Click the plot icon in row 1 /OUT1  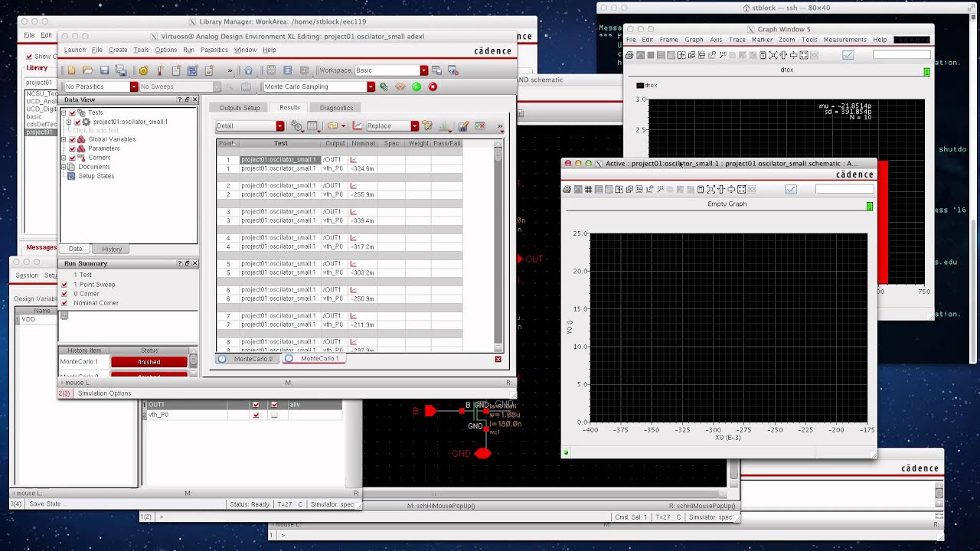pos(354,160)
